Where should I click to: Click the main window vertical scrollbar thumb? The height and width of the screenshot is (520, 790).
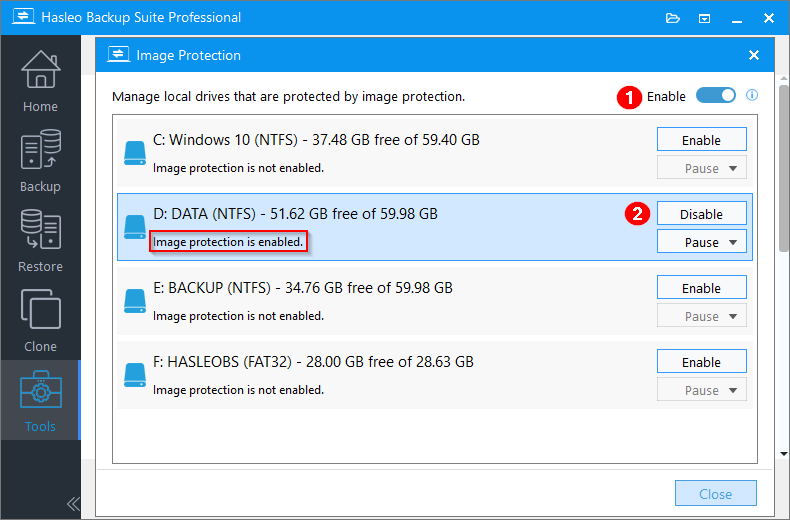click(x=784, y=168)
